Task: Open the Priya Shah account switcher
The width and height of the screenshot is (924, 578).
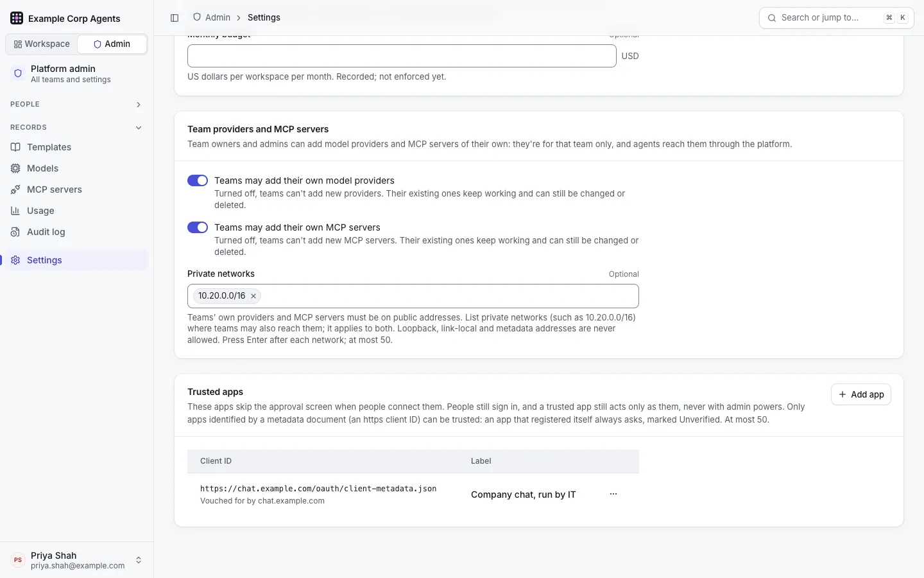Action: coord(77,560)
